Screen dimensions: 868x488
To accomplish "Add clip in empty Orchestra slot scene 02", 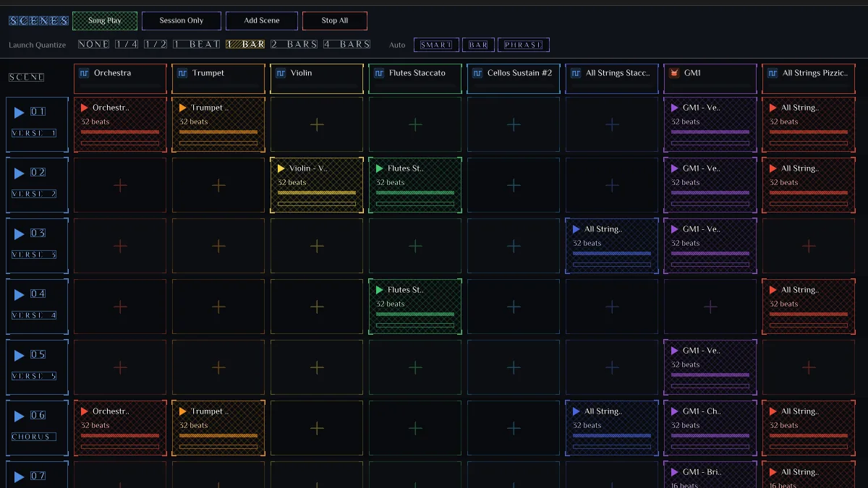I will 120,186.
